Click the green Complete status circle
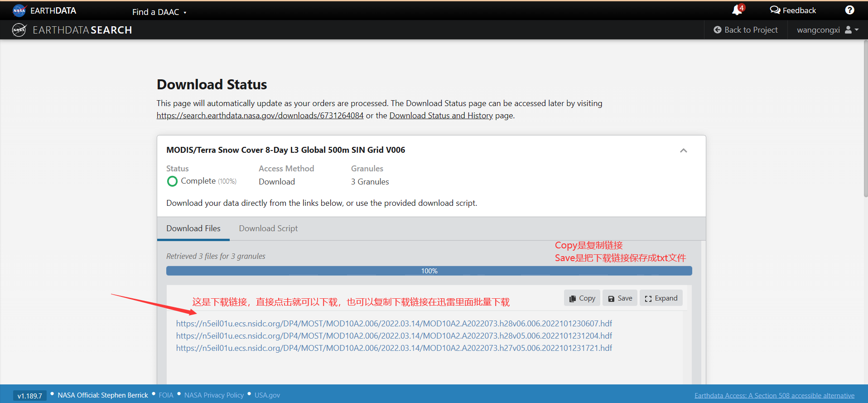Image resolution: width=868 pixels, height=403 pixels. pos(172,181)
